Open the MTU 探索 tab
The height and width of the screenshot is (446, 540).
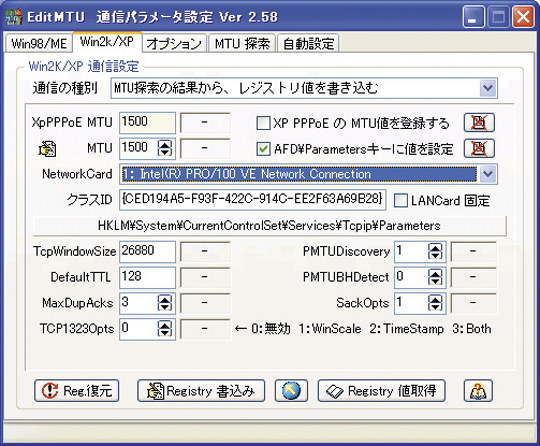tap(242, 44)
